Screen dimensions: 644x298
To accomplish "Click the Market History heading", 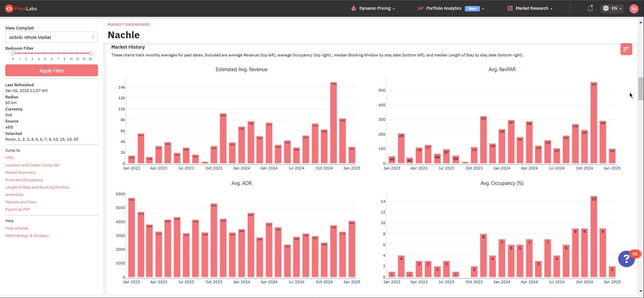I will pos(128,47).
